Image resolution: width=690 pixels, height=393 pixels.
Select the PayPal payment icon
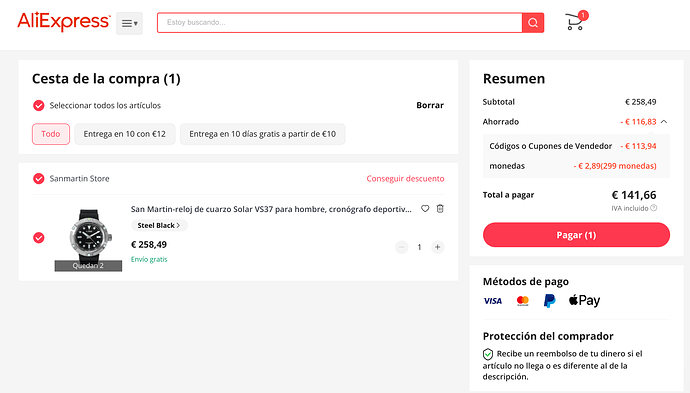point(549,301)
